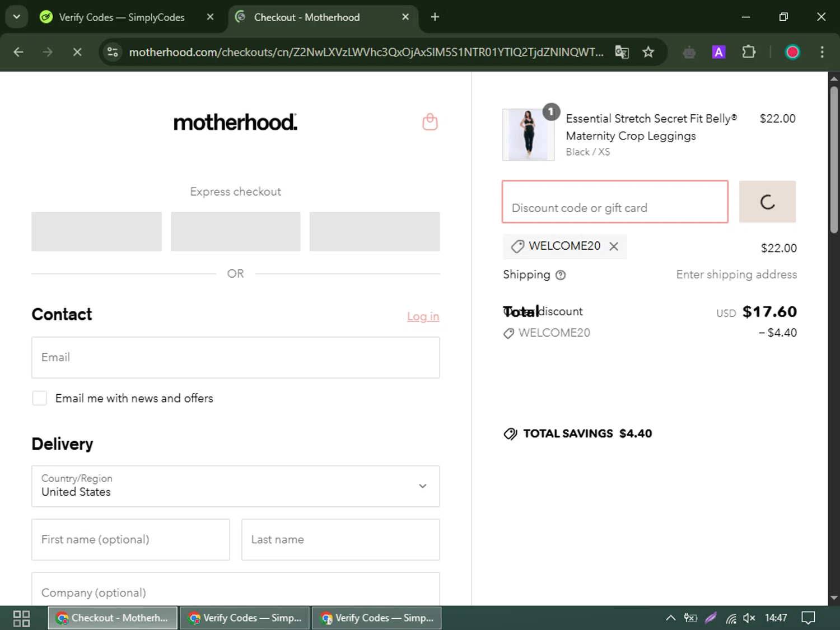
Task: Click the motherhood logo
Action: point(235,122)
